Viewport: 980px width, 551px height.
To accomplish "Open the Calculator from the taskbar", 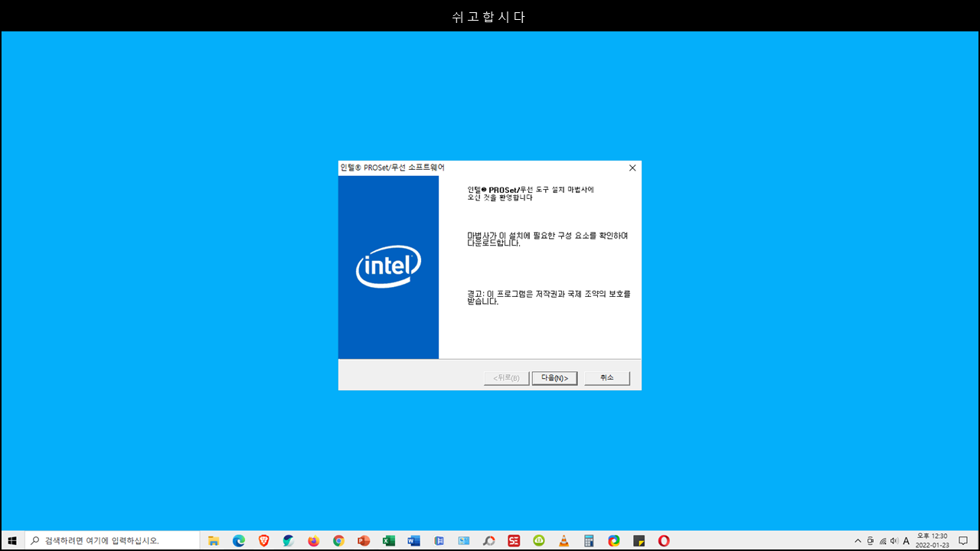I will (x=589, y=541).
